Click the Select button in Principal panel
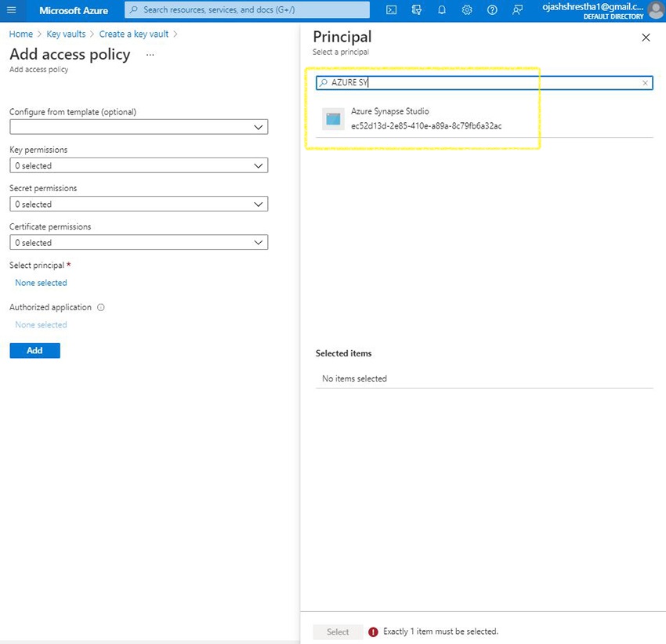 [338, 632]
